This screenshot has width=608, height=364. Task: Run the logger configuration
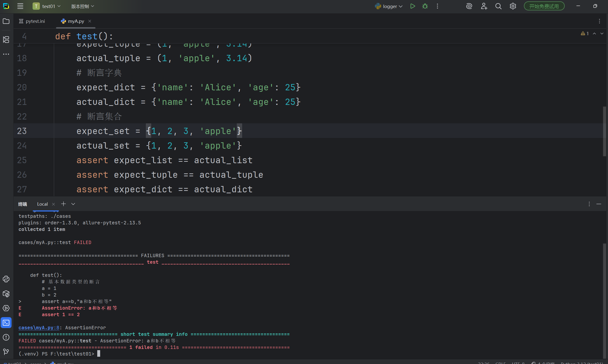coord(413,6)
